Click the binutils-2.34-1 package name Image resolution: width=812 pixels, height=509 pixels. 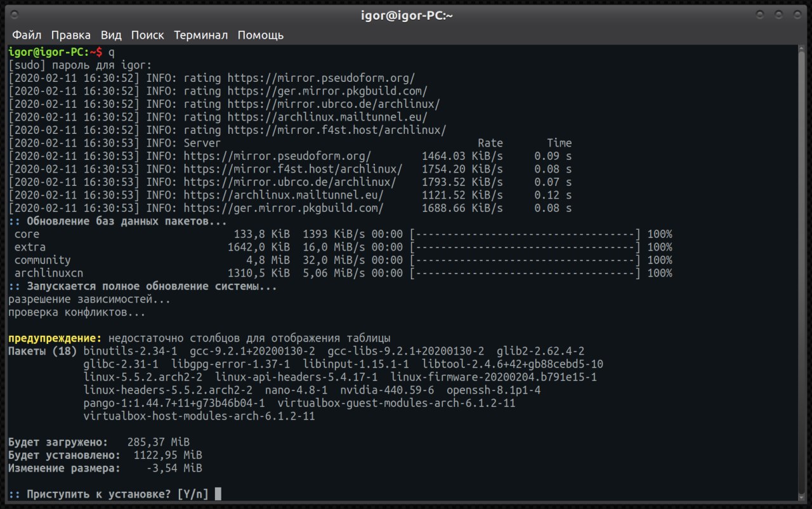[130, 352]
